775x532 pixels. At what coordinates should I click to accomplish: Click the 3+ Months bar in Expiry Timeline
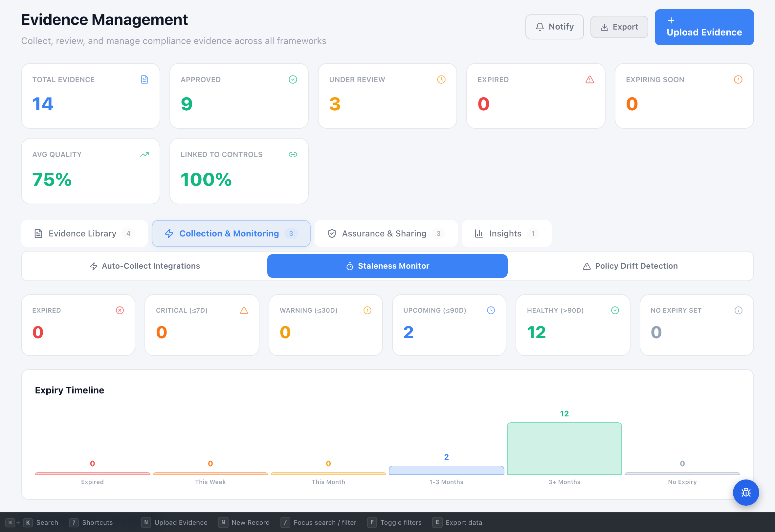(x=564, y=449)
